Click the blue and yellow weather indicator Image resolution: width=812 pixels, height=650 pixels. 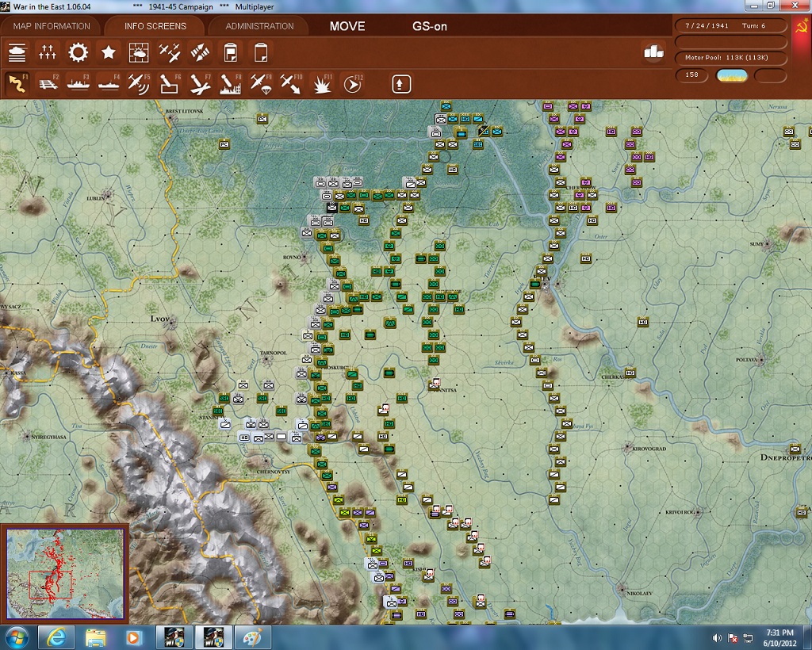(x=732, y=75)
